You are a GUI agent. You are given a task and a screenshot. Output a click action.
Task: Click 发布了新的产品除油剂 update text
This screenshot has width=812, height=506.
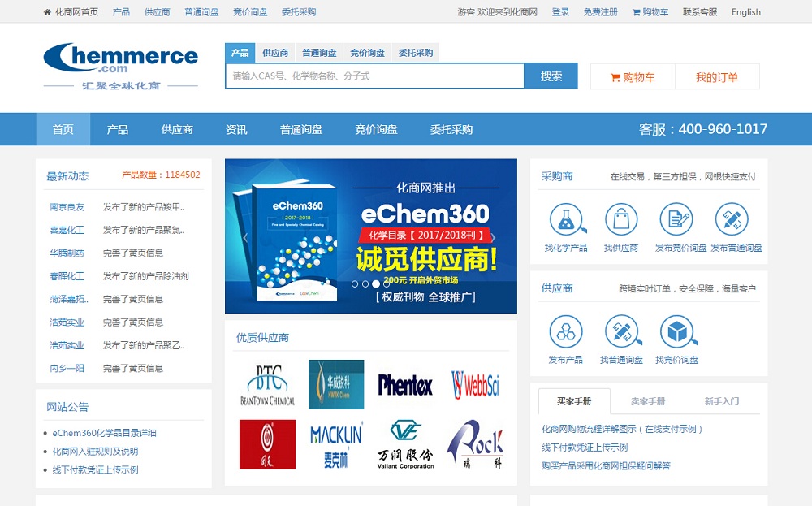146,276
